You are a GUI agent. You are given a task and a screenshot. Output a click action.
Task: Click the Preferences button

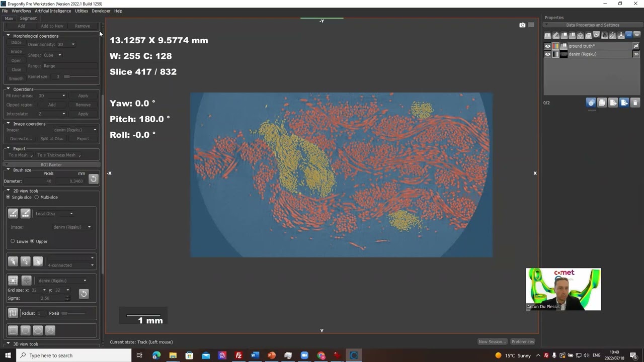click(523, 342)
